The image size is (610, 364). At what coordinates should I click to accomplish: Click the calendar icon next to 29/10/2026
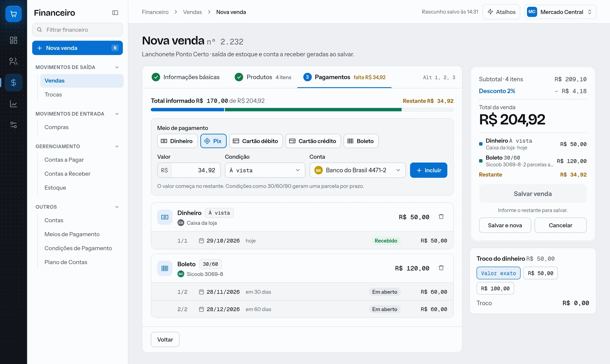click(201, 241)
